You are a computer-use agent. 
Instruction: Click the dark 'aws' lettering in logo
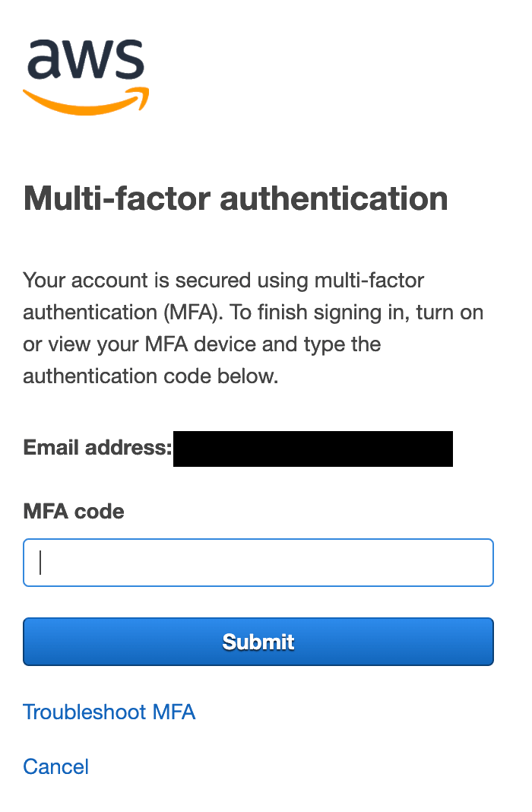click(x=86, y=59)
